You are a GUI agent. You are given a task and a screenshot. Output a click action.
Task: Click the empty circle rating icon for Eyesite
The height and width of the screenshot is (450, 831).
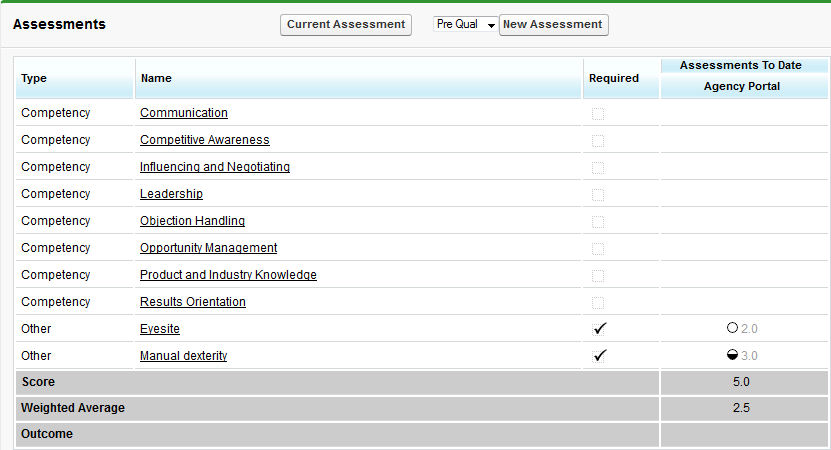(x=732, y=328)
